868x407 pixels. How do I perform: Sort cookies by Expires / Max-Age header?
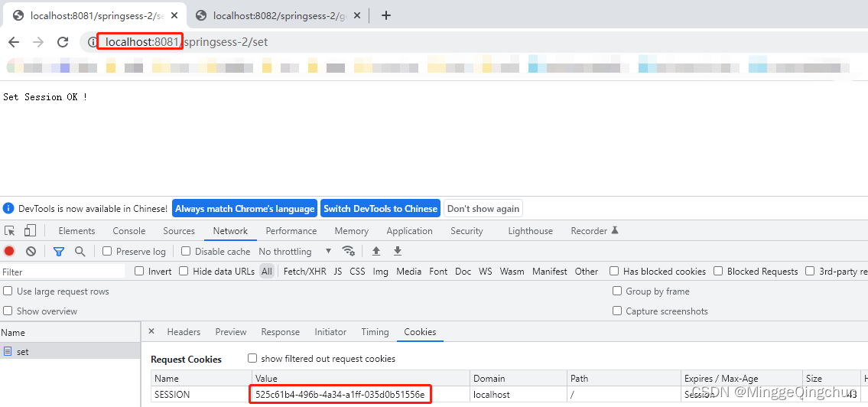coord(741,379)
